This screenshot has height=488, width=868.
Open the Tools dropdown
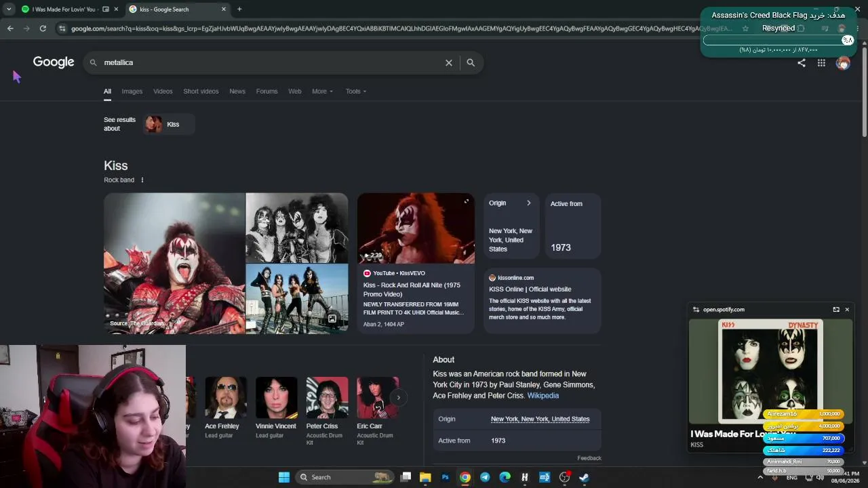click(356, 91)
